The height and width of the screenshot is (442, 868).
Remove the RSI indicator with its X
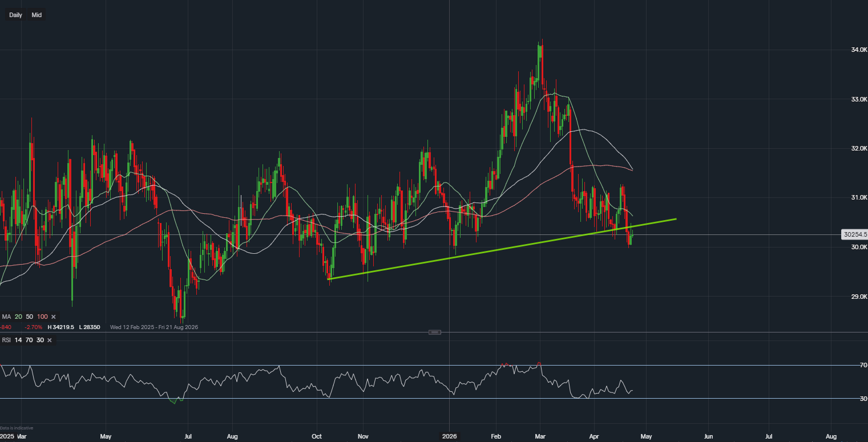pos(49,340)
